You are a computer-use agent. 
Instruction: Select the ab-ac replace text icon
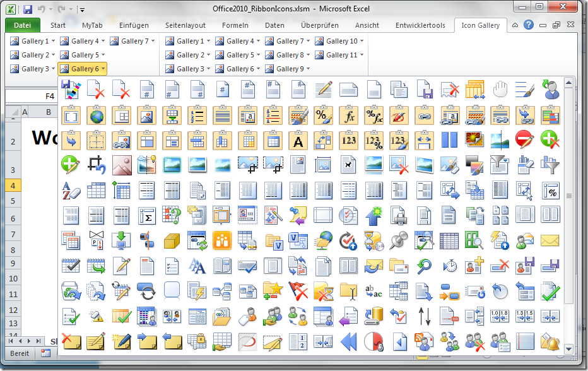(x=373, y=291)
